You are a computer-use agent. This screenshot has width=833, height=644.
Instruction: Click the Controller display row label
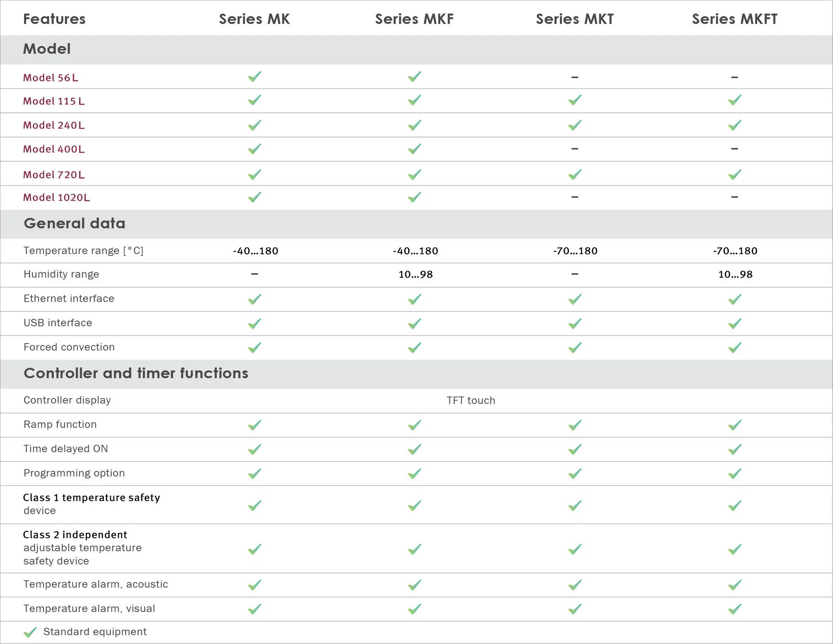click(67, 400)
